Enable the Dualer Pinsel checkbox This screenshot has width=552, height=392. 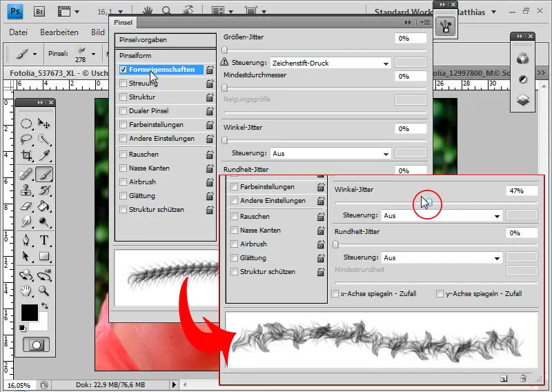[x=123, y=110]
